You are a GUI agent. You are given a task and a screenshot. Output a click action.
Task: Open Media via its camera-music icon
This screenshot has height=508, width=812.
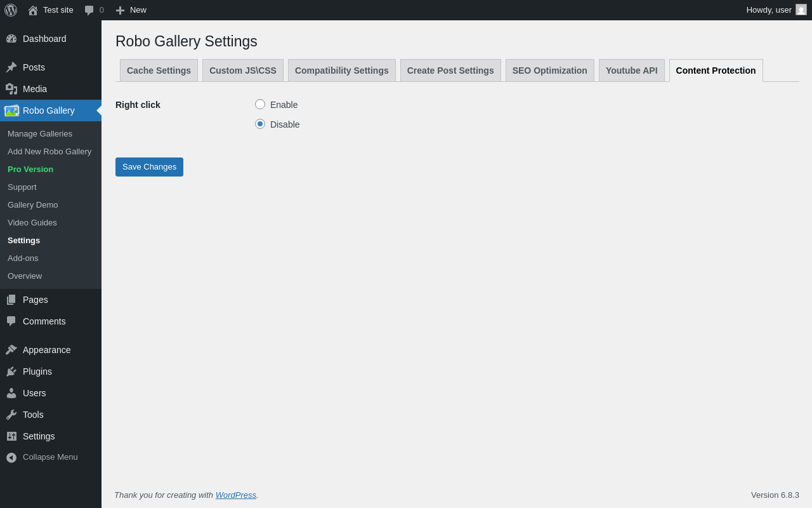click(11, 89)
